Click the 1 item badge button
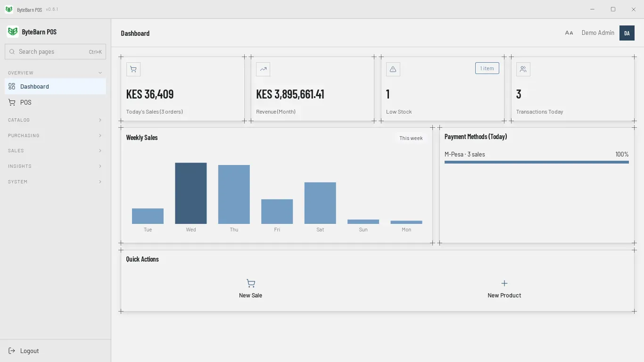644x362 pixels. point(487,68)
